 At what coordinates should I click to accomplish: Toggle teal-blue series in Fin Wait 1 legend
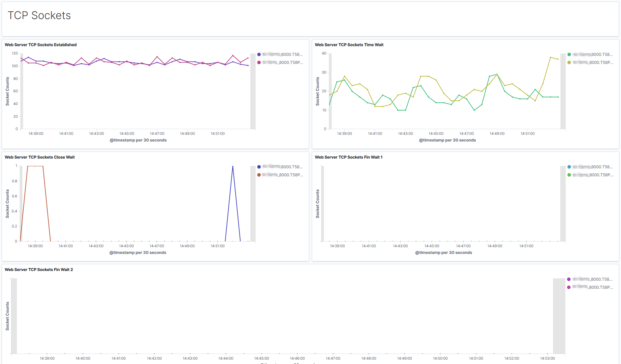(569, 167)
